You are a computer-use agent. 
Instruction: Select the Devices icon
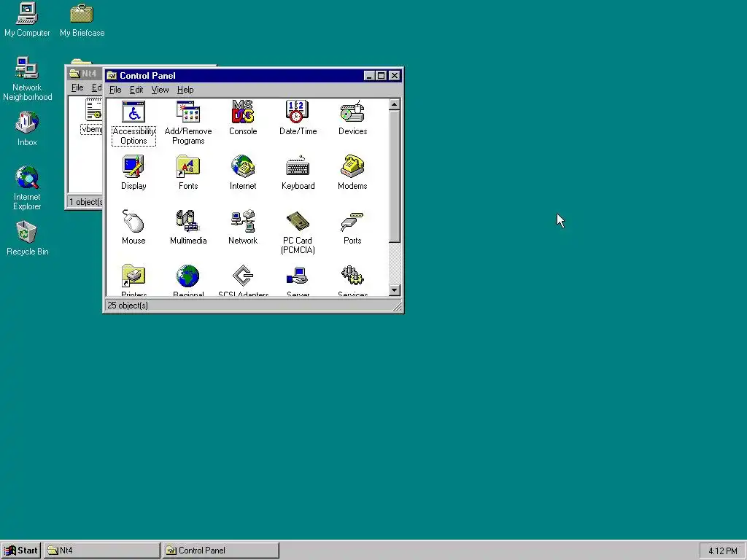pos(352,118)
